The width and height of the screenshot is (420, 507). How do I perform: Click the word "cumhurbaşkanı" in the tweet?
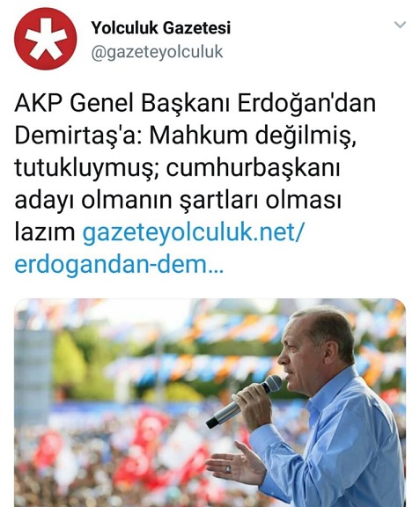click(x=253, y=168)
